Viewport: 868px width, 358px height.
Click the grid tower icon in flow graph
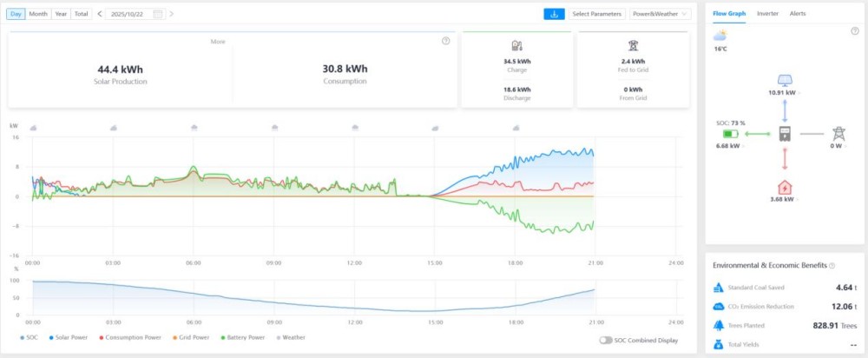click(838, 133)
